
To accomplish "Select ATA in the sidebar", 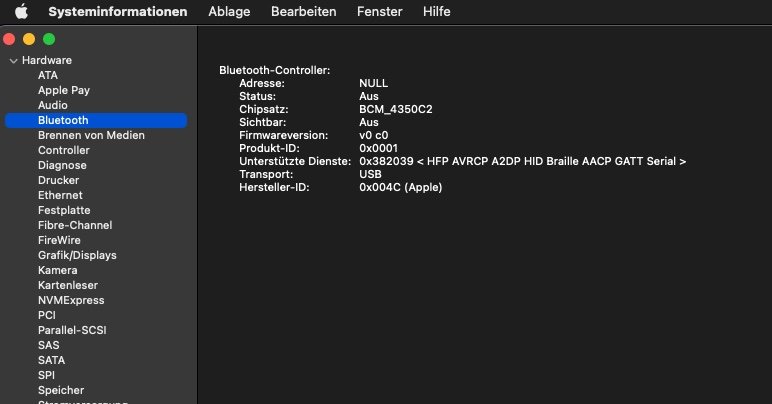I will pyautogui.click(x=48, y=75).
